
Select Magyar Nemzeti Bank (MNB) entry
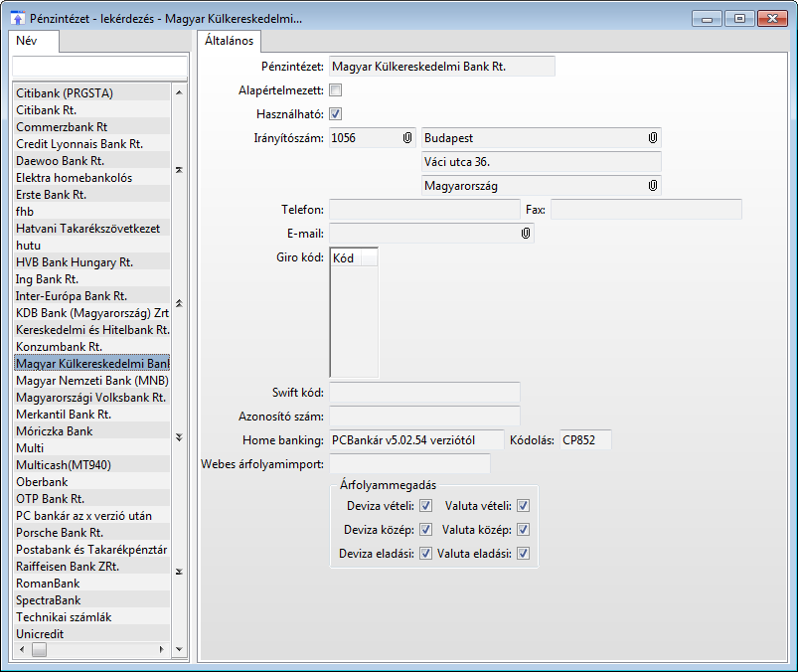pyautogui.click(x=91, y=380)
